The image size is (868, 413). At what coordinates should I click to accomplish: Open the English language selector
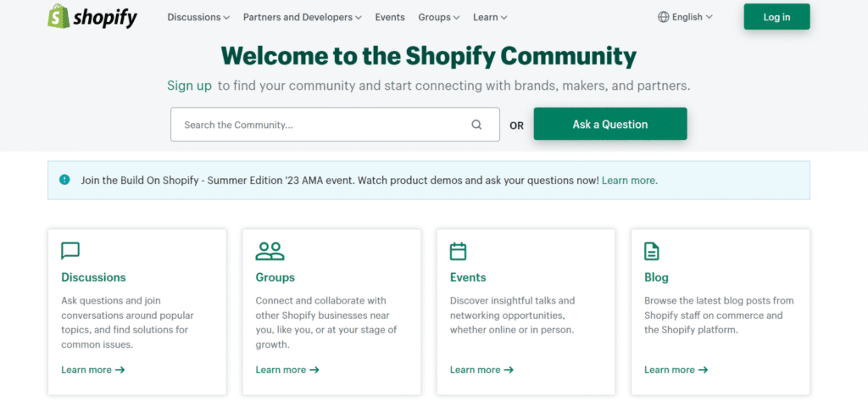click(685, 17)
